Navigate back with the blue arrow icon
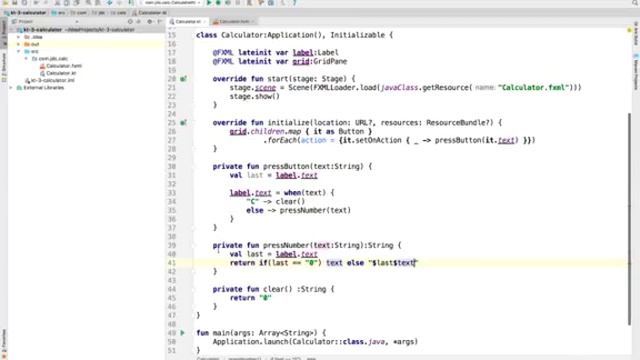Viewport: 640px width, 360px height. coord(109,3)
